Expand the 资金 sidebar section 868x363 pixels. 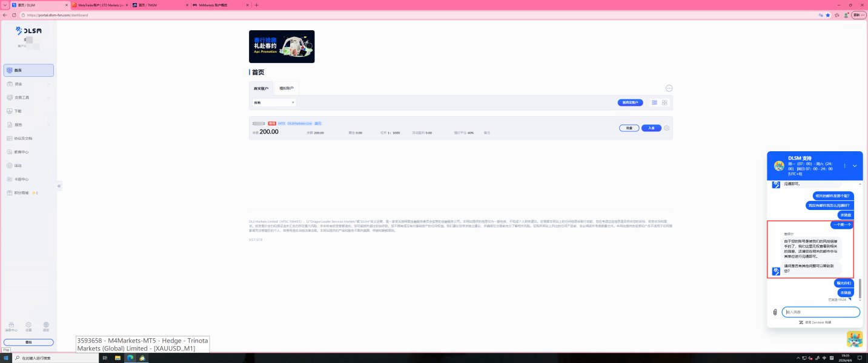[28, 84]
